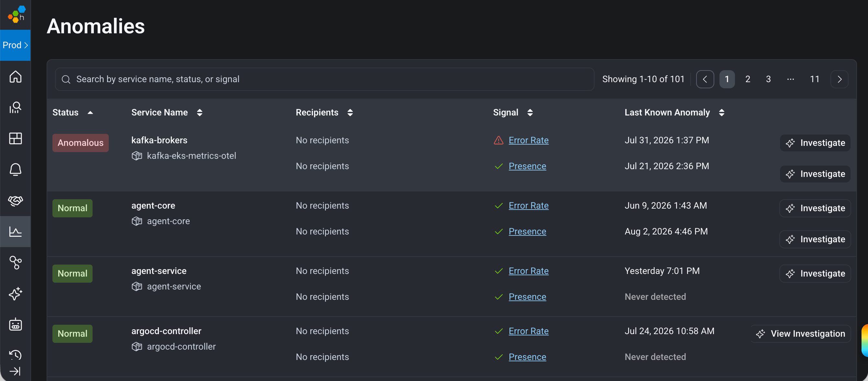Click check icon beside agent-core Error Rate
The height and width of the screenshot is (381, 868).
(499, 206)
